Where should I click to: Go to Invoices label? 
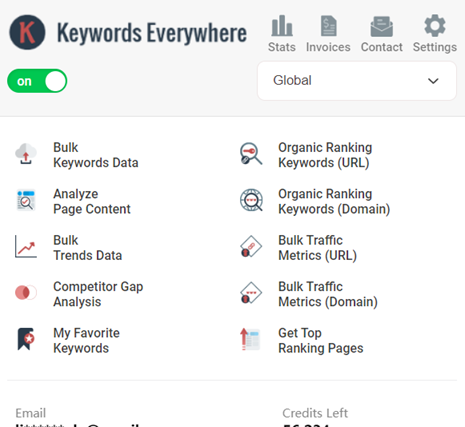[x=328, y=47]
